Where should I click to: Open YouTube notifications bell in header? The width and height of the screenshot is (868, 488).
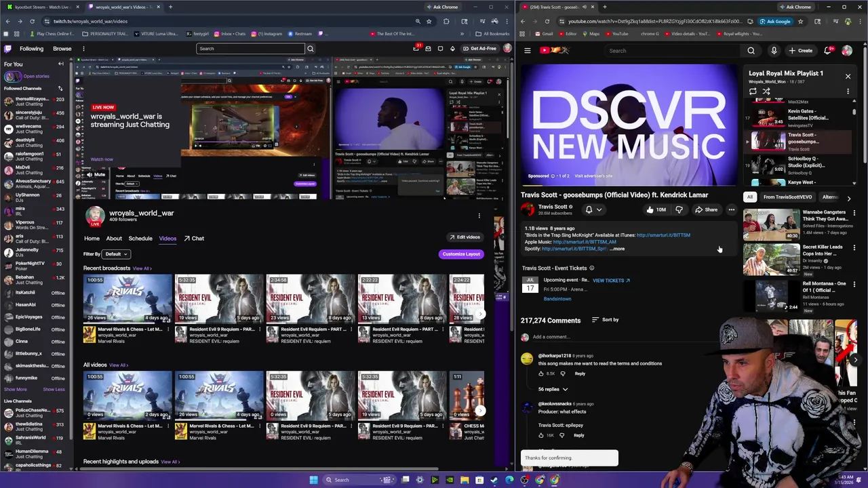click(x=828, y=50)
